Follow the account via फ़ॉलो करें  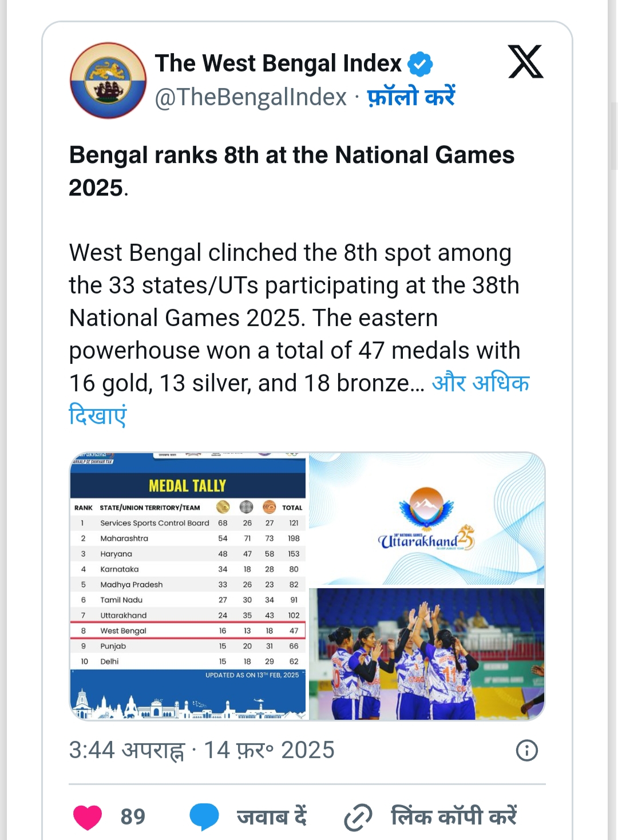[411, 96]
